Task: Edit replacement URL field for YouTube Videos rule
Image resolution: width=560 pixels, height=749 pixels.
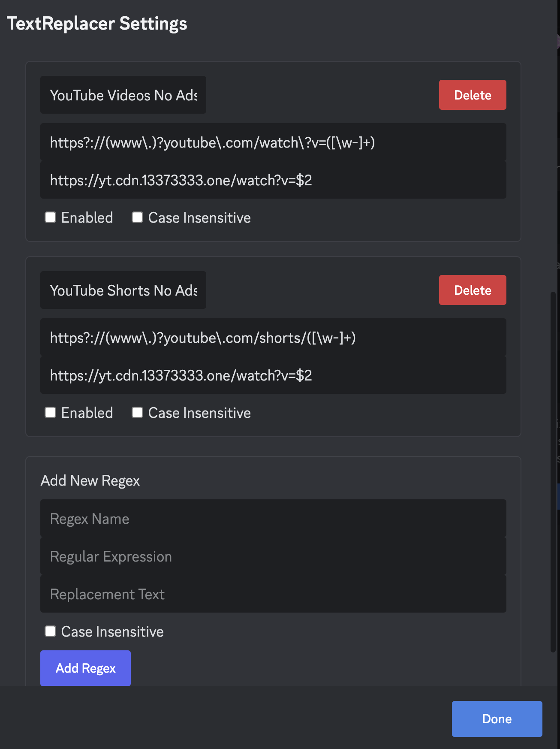Action: click(273, 180)
